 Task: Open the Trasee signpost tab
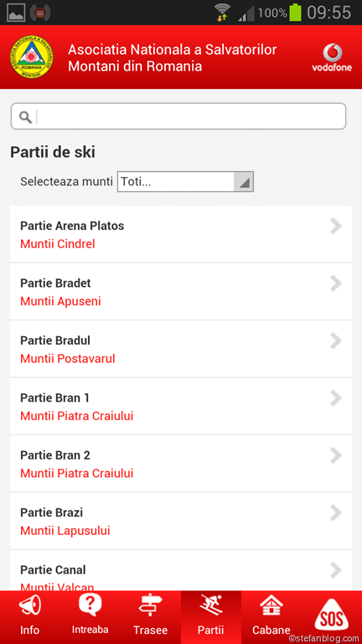tap(151, 617)
